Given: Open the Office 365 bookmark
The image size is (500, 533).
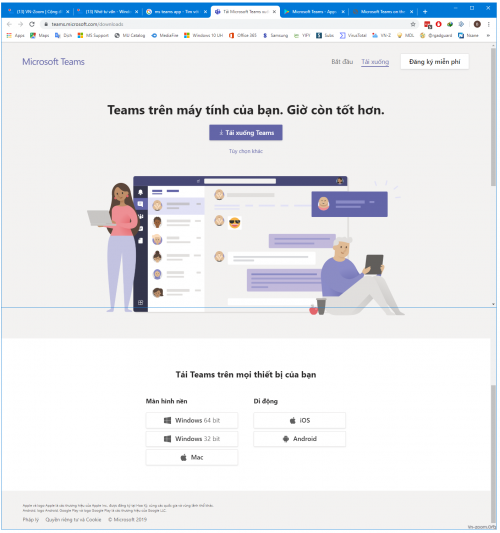Looking at the screenshot, I should tap(243, 35).
